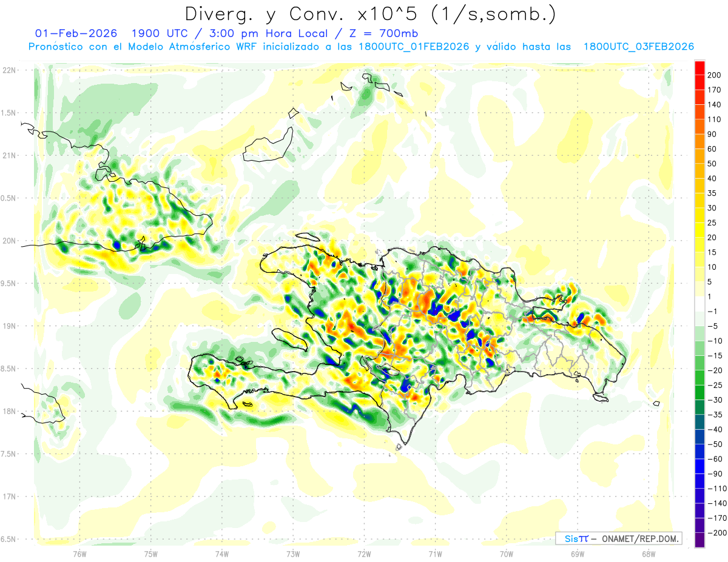Click the colorbar value '50'

point(713,164)
